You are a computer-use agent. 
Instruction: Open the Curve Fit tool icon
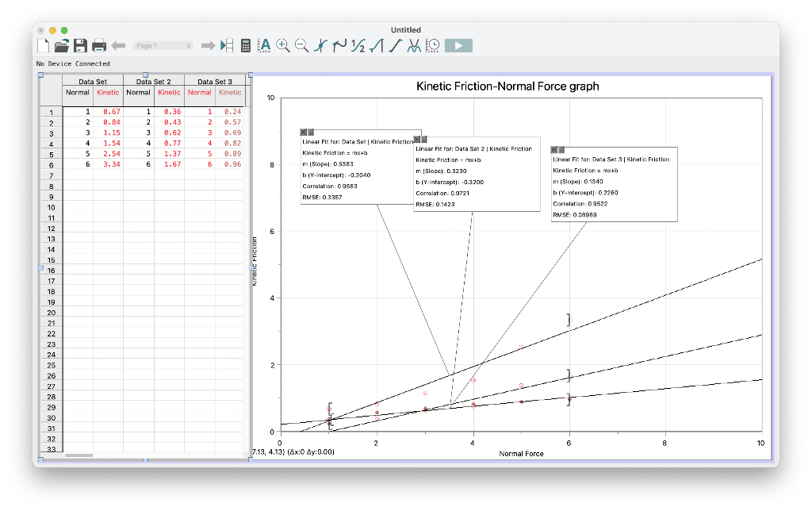click(x=414, y=45)
